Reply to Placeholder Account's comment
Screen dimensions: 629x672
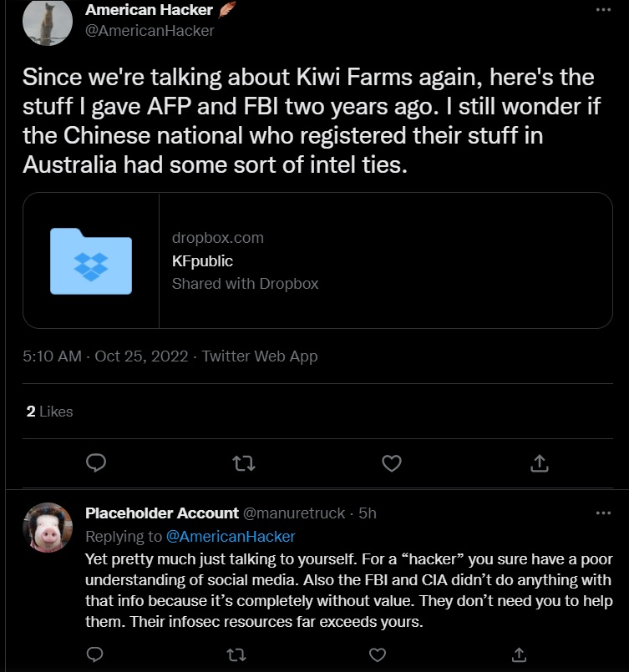[94, 653]
